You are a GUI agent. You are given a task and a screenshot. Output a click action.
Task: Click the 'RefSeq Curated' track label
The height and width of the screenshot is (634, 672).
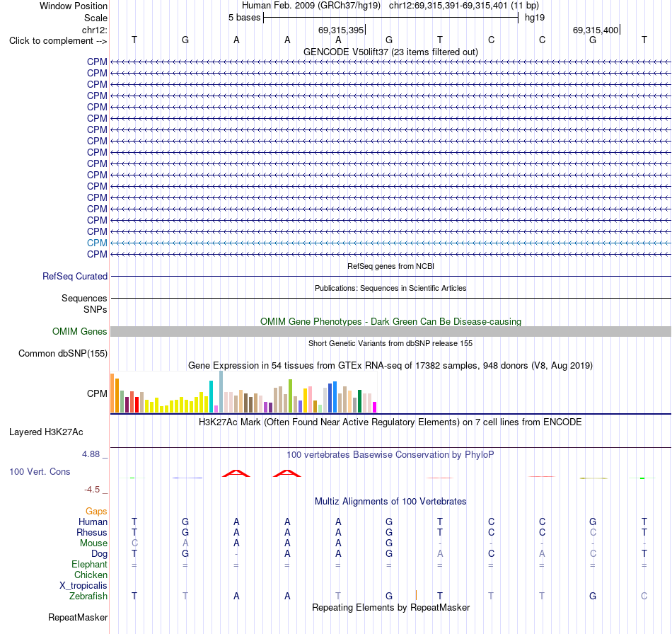click(x=74, y=277)
